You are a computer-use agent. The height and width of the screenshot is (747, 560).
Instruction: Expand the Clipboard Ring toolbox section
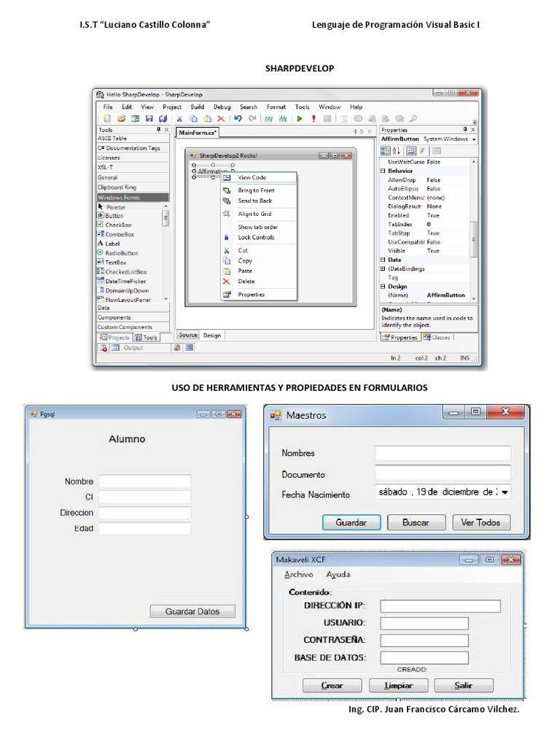(x=133, y=187)
